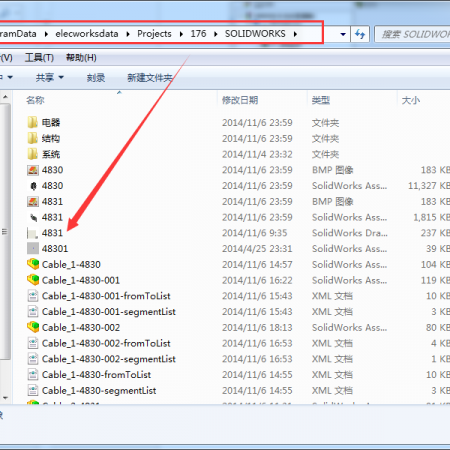Click the 新建文件夹 button
The width and height of the screenshot is (450, 450).
click(150, 78)
